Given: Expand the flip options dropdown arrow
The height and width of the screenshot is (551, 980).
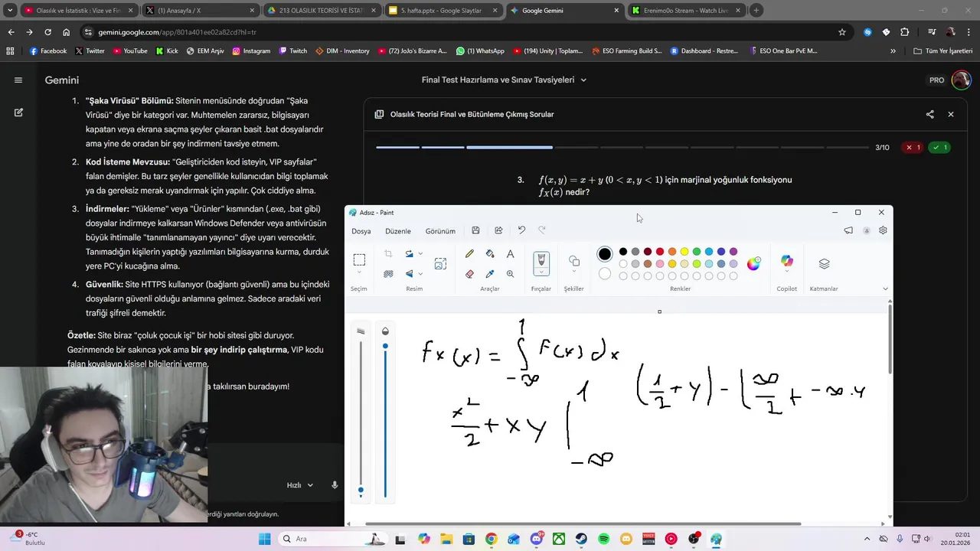Looking at the screenshot, I should coord(420,273).
